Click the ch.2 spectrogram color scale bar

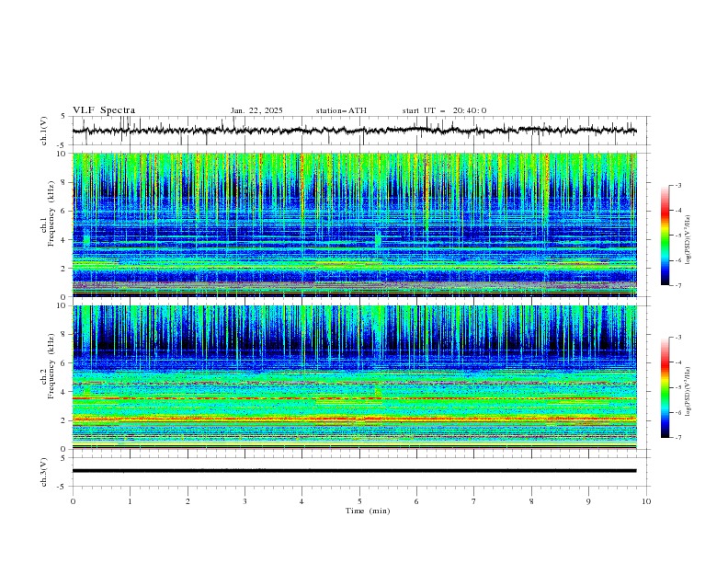pos(665,387)
